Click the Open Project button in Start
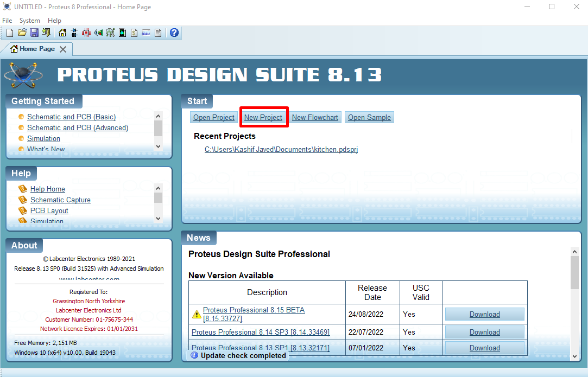The image size is (588, 377). click(214, 117)
